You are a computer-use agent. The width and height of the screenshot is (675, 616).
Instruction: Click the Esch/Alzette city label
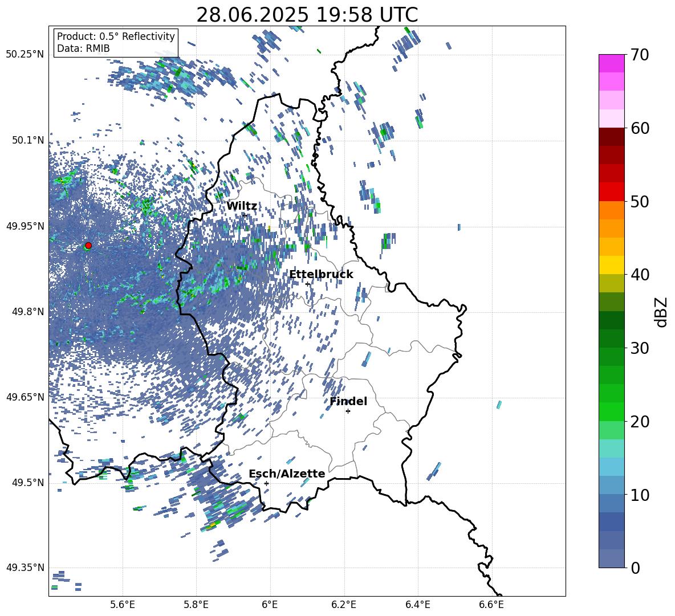287,474
